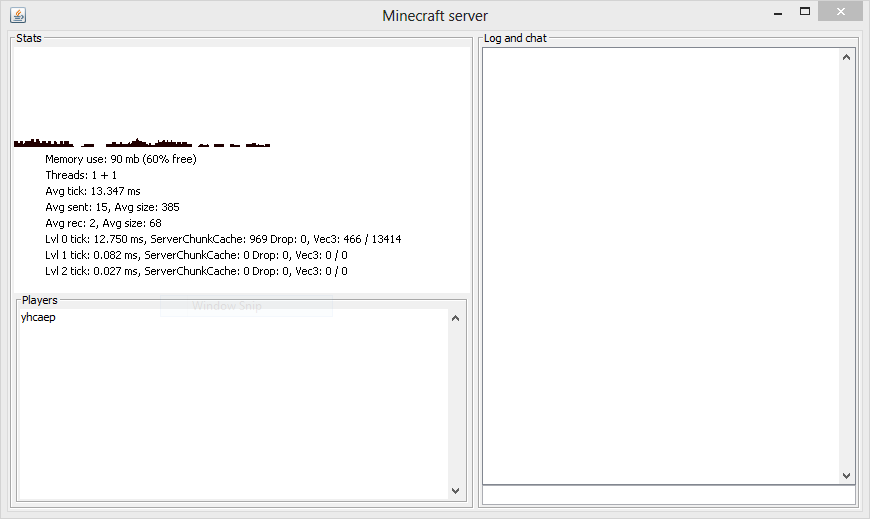
Task: Click the Lvl 2 tick stats line
Action: tap(196, 271)
